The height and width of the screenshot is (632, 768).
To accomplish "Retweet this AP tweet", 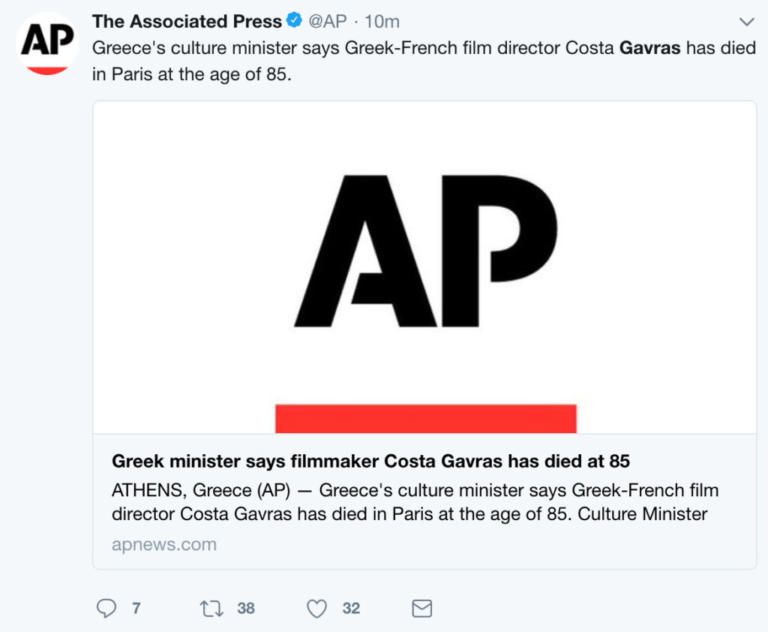I will (x=211, y=608).
